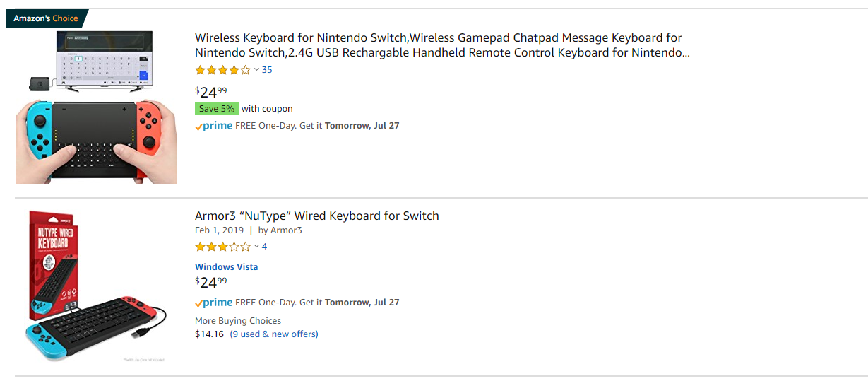Click the Prime logo on first listing
The image size is (868, 381).
pos(214,126)
